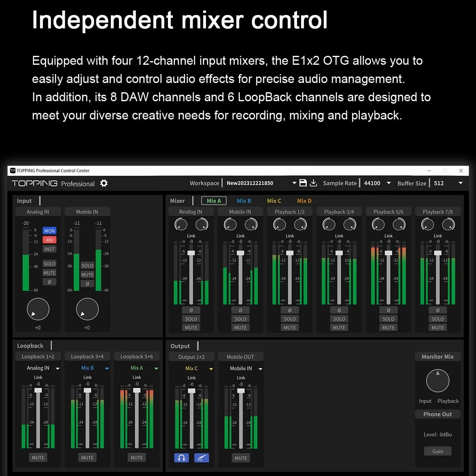The width and height of the screenshot is (476, 476).
Task: Click the Monitor Mix header
Action: click(438, 357)
